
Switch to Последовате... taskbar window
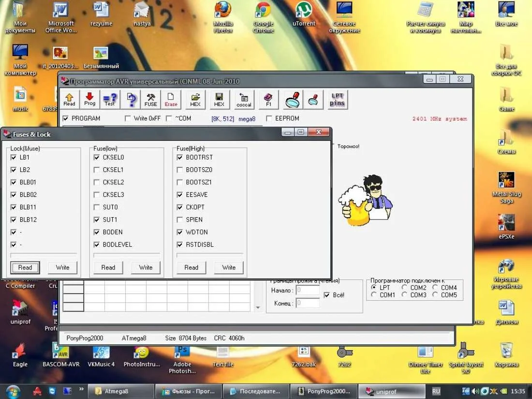pos(255,391)
